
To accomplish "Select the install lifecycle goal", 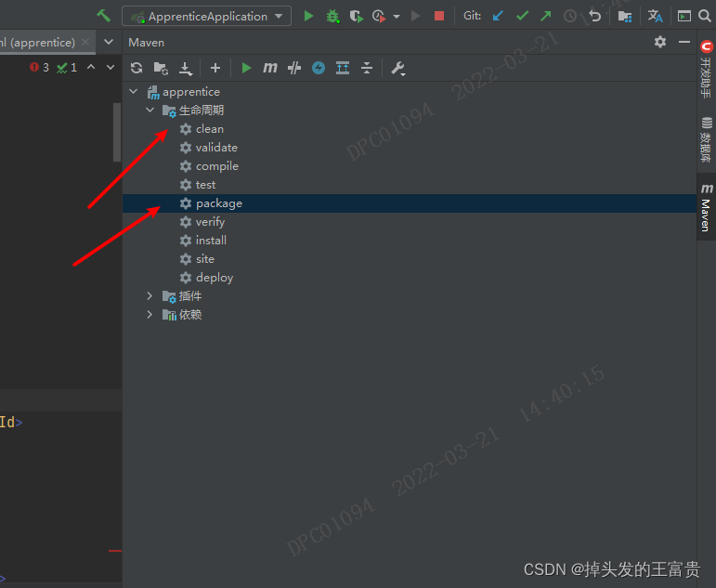I will point(211,241).
